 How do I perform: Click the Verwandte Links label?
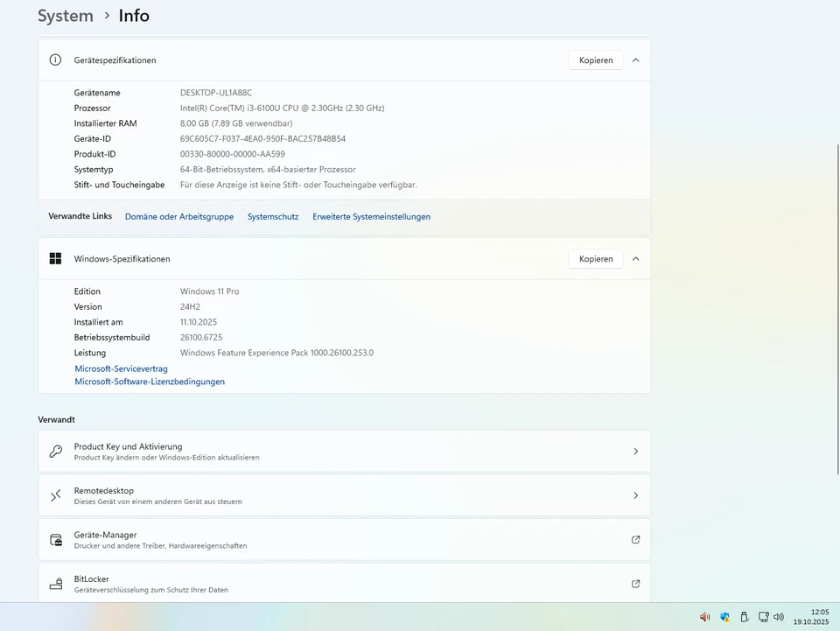coord(80,216)
